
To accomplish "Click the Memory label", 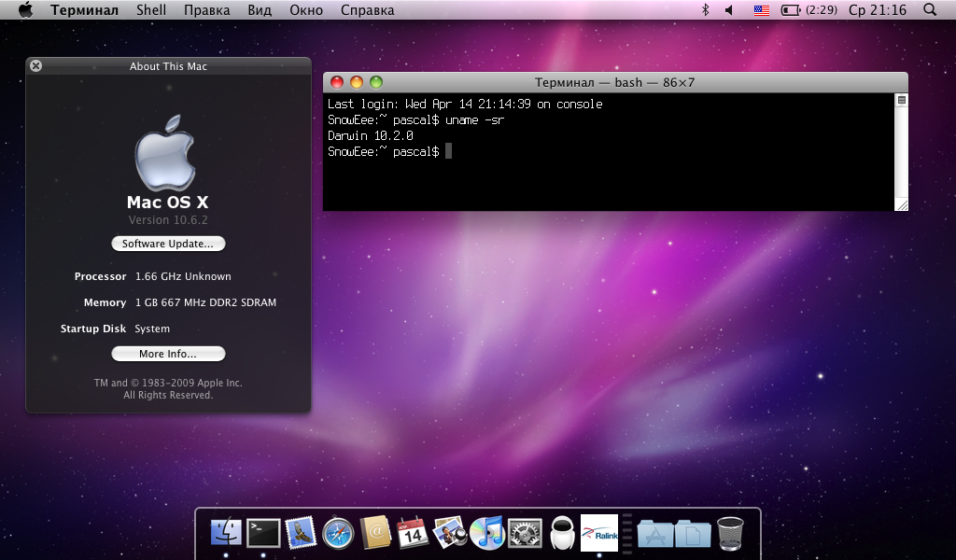I will [105, 302].
